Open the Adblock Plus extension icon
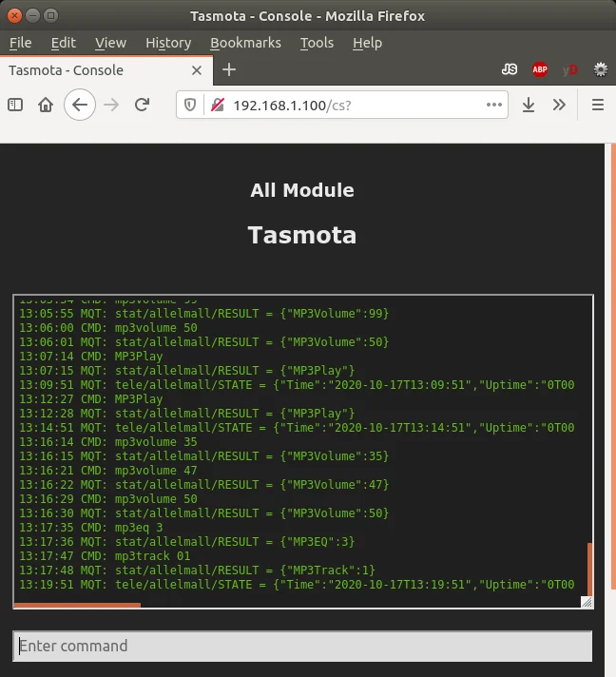Screen dimensions: 616x677 [x=540, y=69]
